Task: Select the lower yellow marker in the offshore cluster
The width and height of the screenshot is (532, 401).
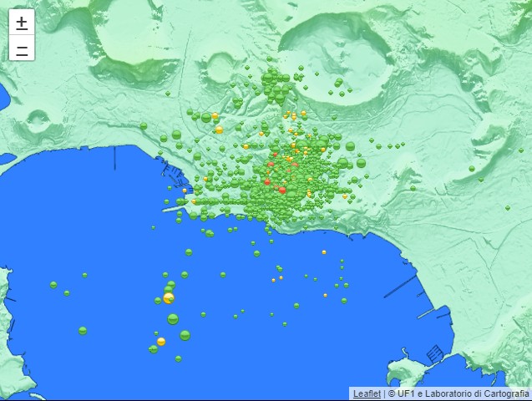Action: point(161,341)
